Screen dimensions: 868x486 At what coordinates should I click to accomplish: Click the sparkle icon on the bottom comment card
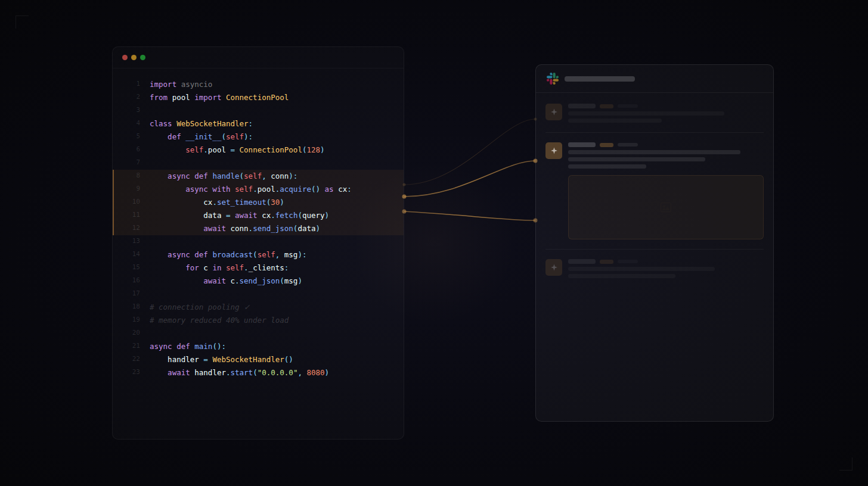tap(553, 267)
